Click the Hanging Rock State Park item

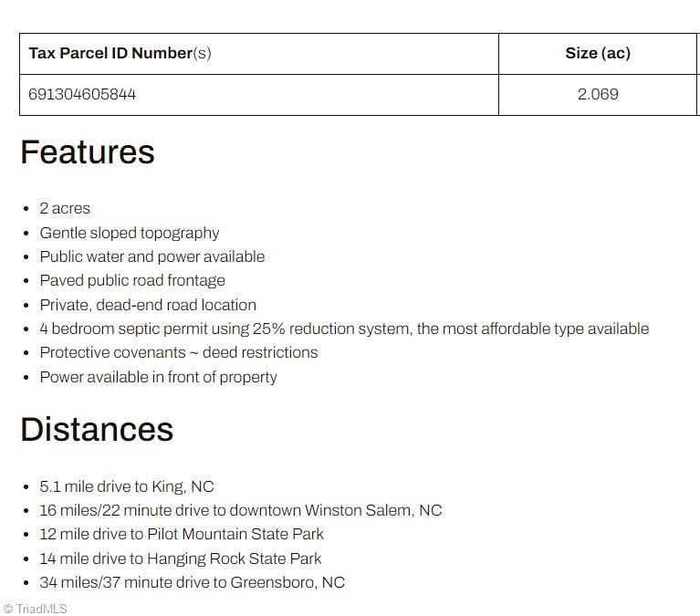point(181,559)
